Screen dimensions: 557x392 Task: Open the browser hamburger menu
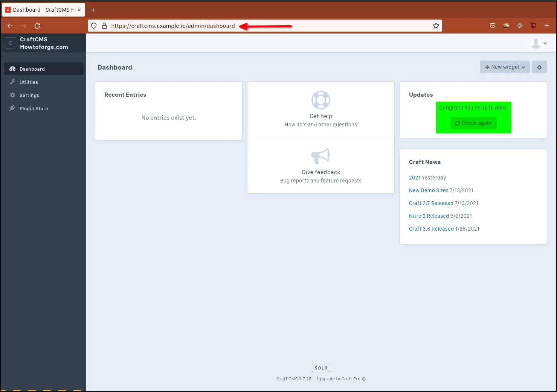pyautogui.click(x=547, y=26)
